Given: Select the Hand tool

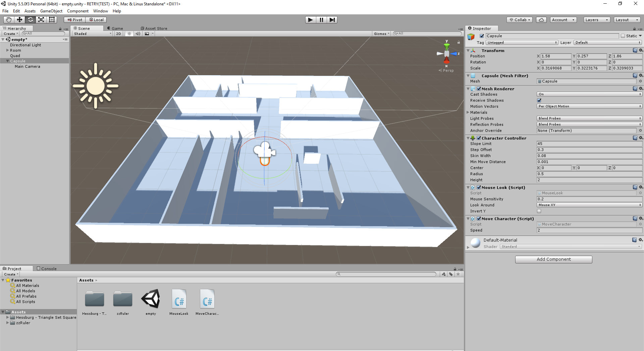Looking at the screenshot, I should (x=9, y=20).
